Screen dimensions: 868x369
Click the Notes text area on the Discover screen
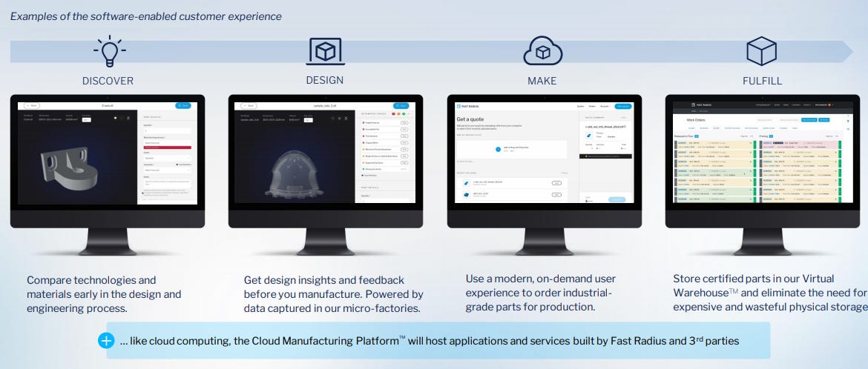[x=167, y=182]
